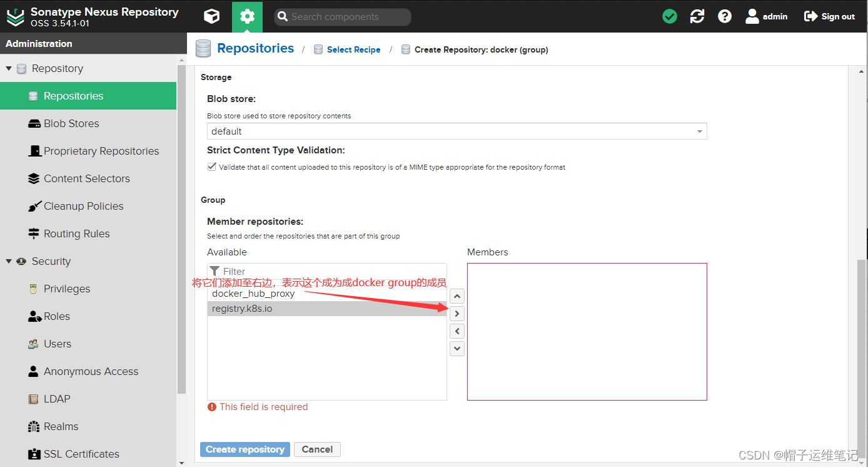The height and width of the screenshot is (467, 868).
Task: Click the move up arrow button
Action: pos(457,296)
